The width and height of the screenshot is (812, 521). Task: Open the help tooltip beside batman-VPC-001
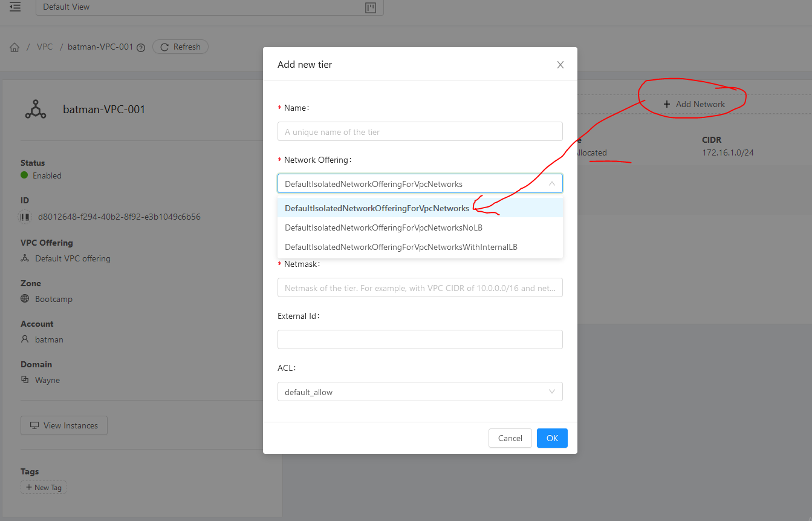(x=140, y=47)
